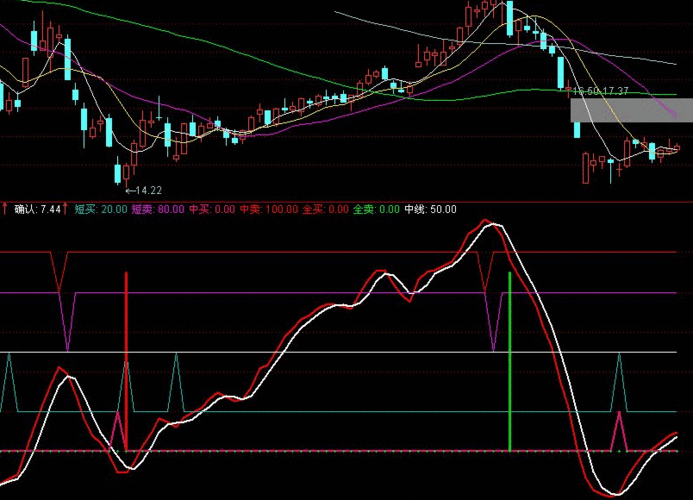The width and height of the screenshot is (693, 500).
Task: Click the pink spike at the bottom right
Action: point(618,430)
